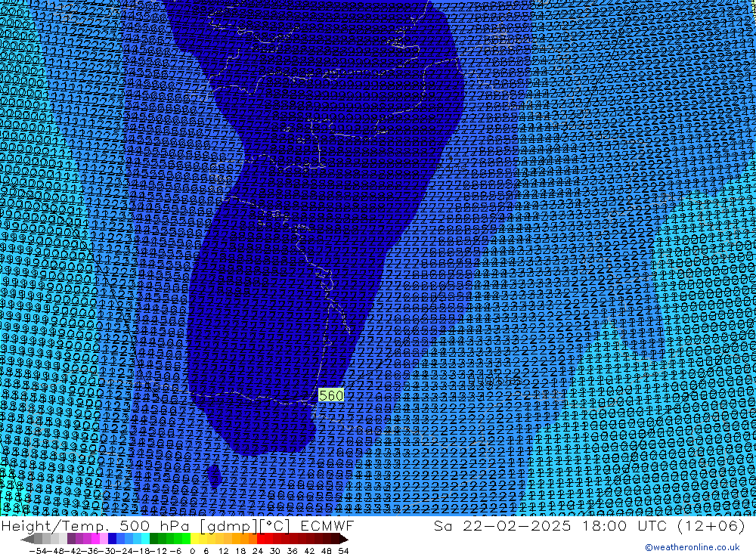Click the gray left arrow end of color scale
756x554 pixels.
(x=27, y=539)
